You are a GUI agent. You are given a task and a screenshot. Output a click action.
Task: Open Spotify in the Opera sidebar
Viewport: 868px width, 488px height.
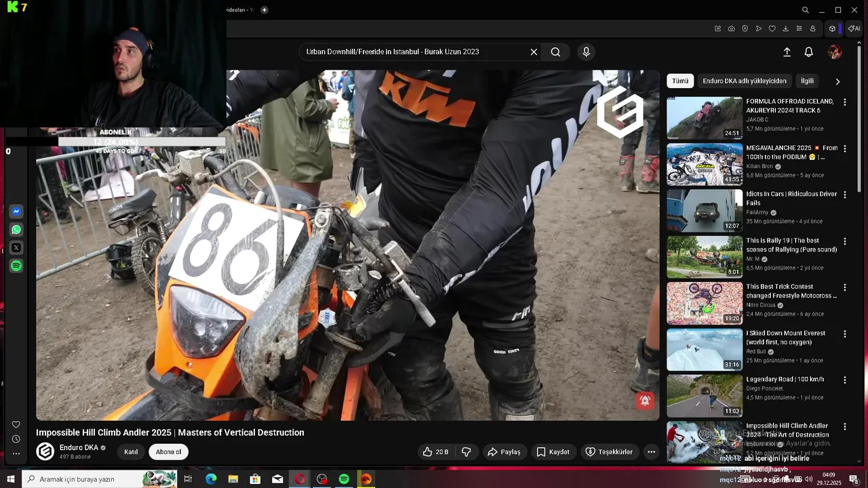coord(16,266)
